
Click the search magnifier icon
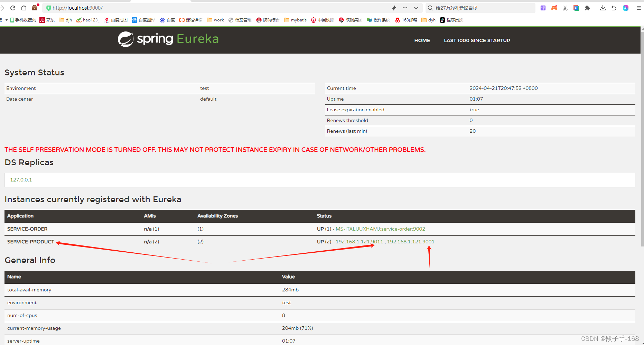pos(430,8)
